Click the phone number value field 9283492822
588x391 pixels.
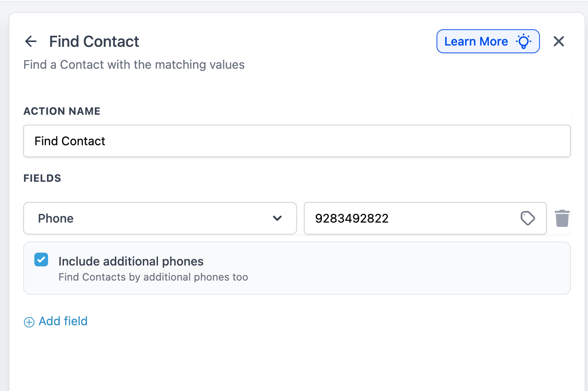coord(412,218)
